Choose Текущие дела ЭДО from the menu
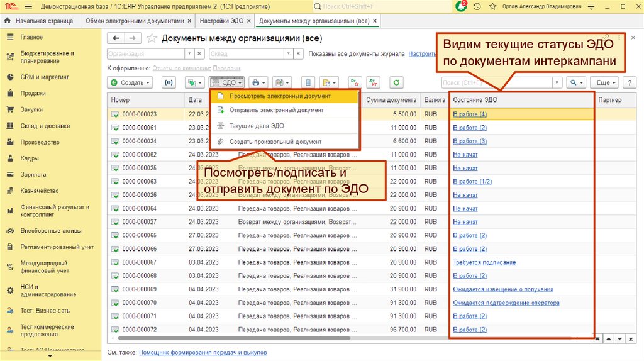The height and width of the screenshot is (361, 644). pyautogui.click(x=257, y=126)
